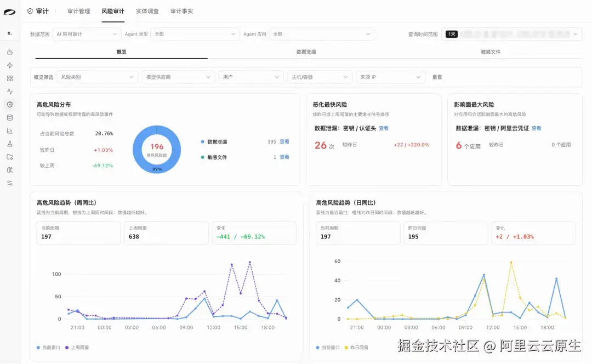Select the shield audit sidebar icon

coord(10,105)
